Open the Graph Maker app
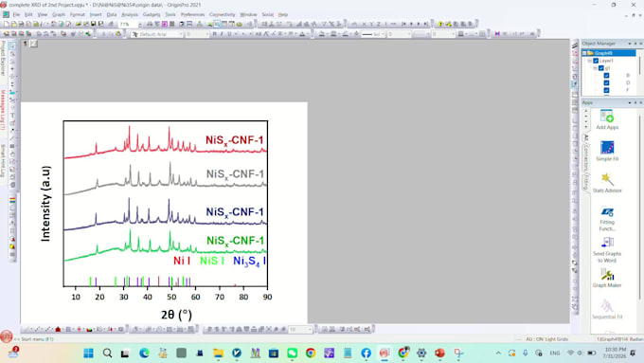This screenshot has height=363, width=644. point(607,274)
